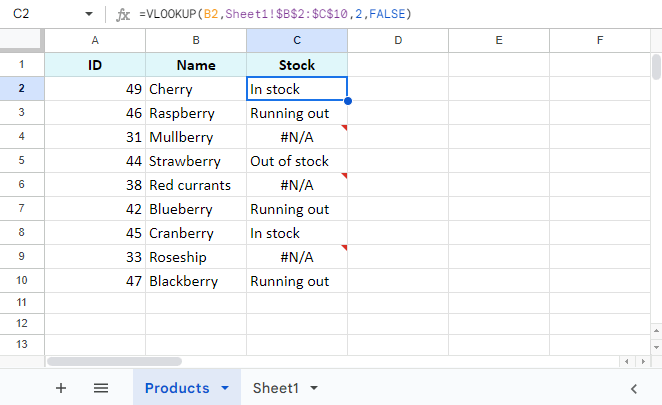662x405 pixels.
Task: Click the add new sheet plus icon
Action: click(61, 388)
